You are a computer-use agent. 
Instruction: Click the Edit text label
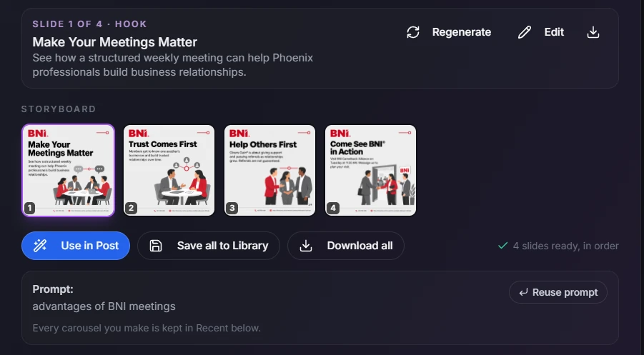point(554,32)
